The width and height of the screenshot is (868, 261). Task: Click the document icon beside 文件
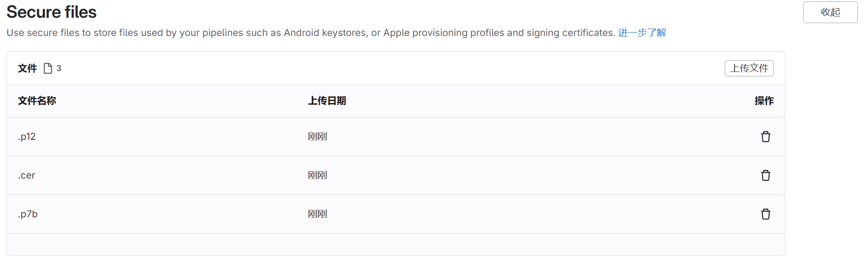(48, 68)
